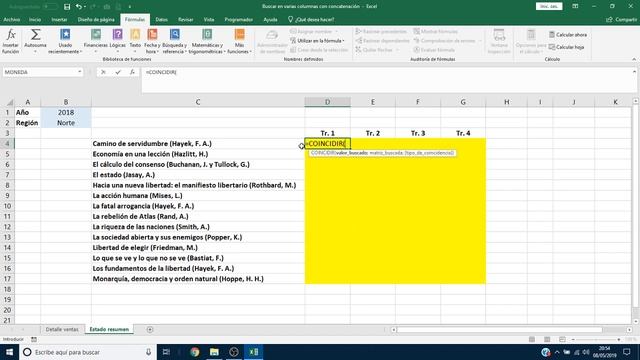Image resolution: width=640 pixels, height=360 pixels.
Task: Expand the formula bar
Action: click(634, 72)
